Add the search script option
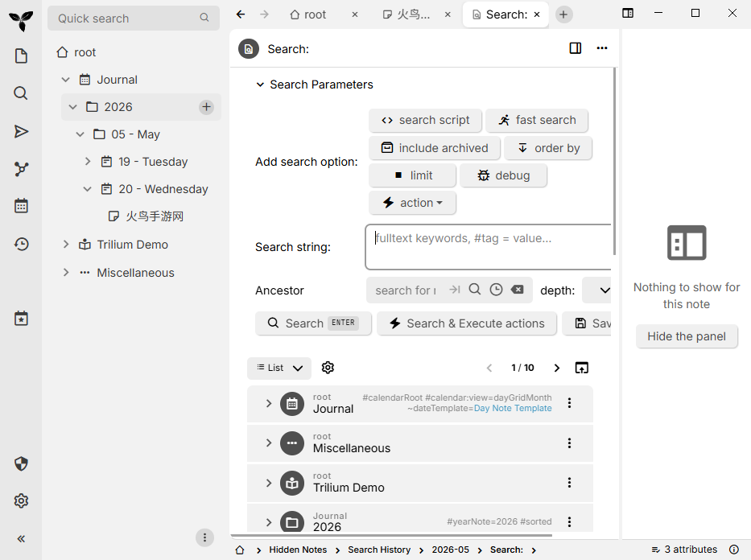 [x=425, y=120]
